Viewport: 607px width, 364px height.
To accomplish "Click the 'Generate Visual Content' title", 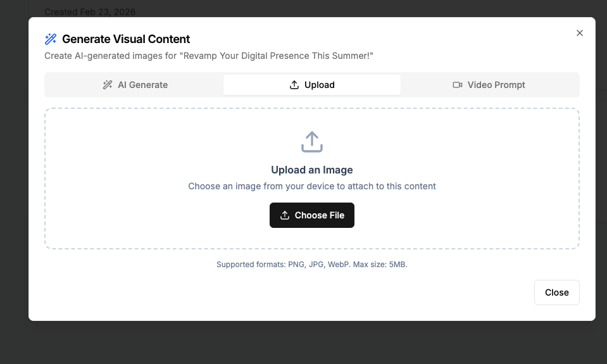I will [126, 39].
